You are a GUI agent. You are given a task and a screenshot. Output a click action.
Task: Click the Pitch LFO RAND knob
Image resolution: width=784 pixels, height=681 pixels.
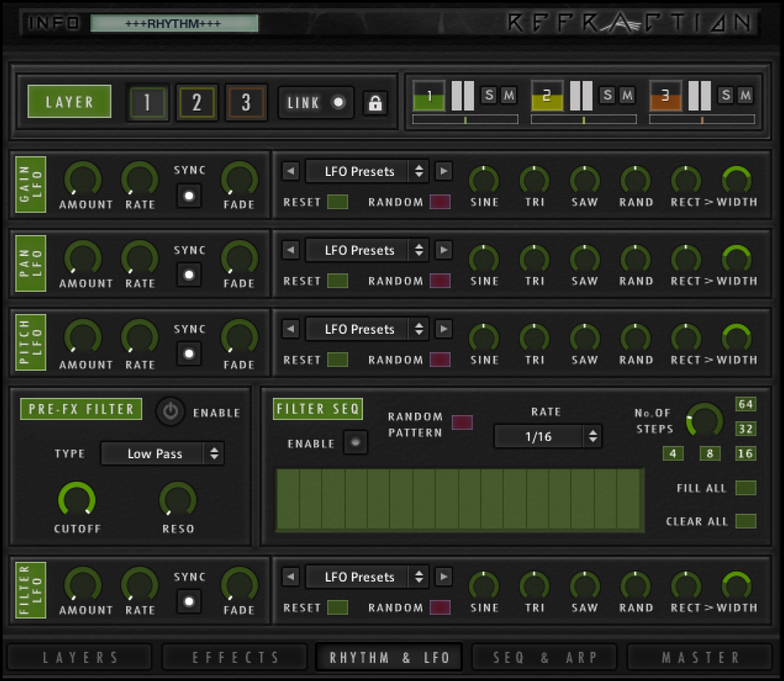point(636,338)
